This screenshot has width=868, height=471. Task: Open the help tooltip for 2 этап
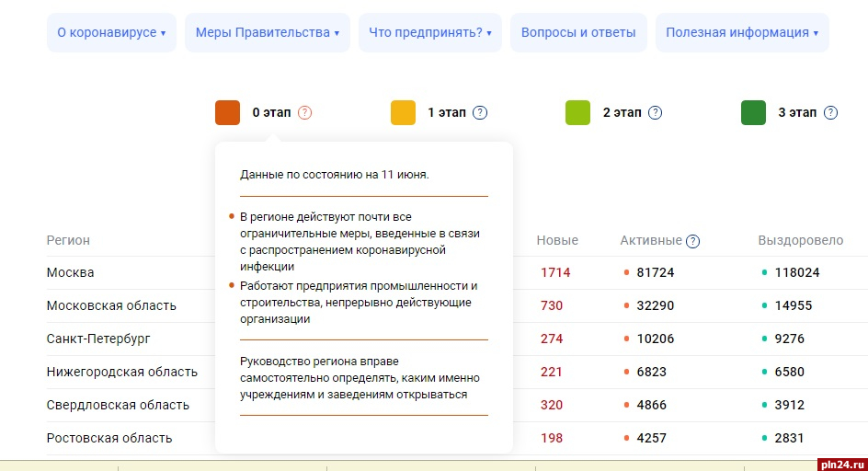(x=655, y=113)
